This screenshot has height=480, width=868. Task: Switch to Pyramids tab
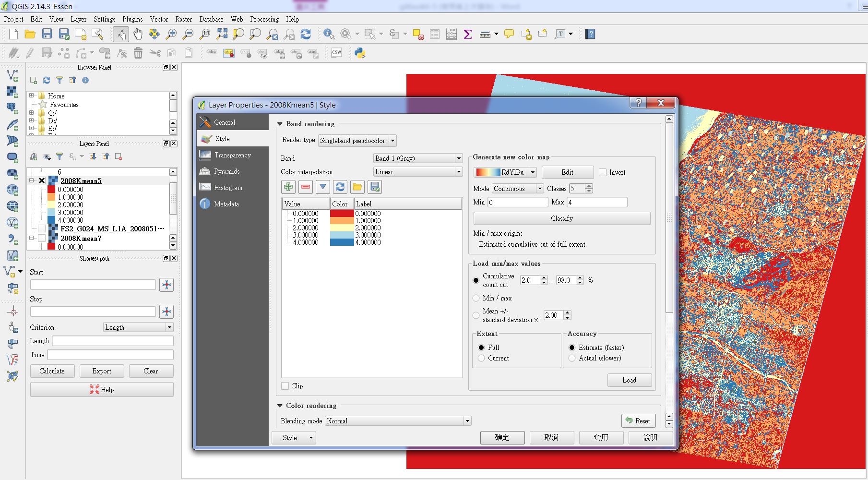[233, 171]
